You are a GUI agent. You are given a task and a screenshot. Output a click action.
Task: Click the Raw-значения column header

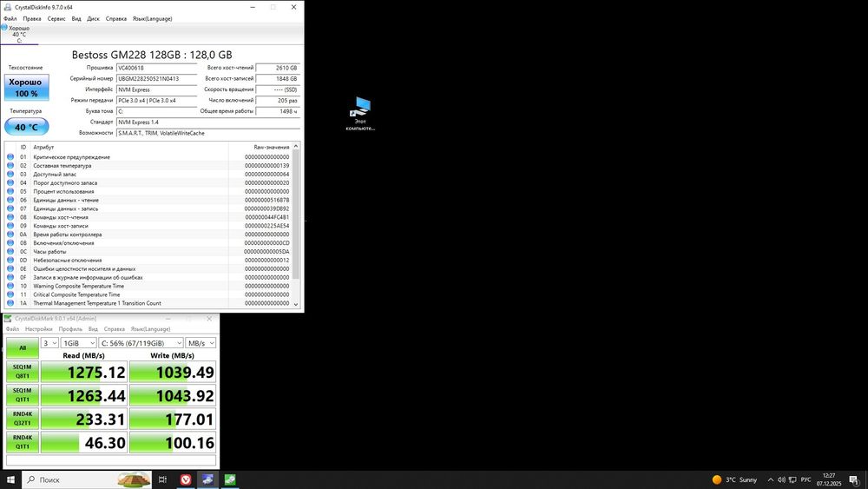pyautogui.click(x=260, y=147)
